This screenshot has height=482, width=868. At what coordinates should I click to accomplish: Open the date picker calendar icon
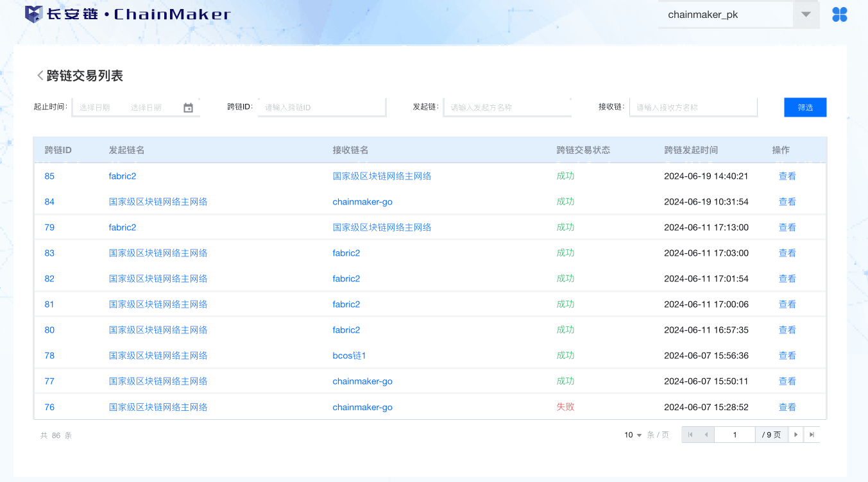tap(188, 108)
